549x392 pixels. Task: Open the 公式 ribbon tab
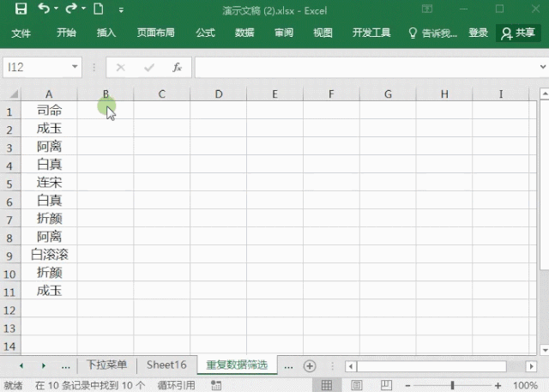coord(205,33)
